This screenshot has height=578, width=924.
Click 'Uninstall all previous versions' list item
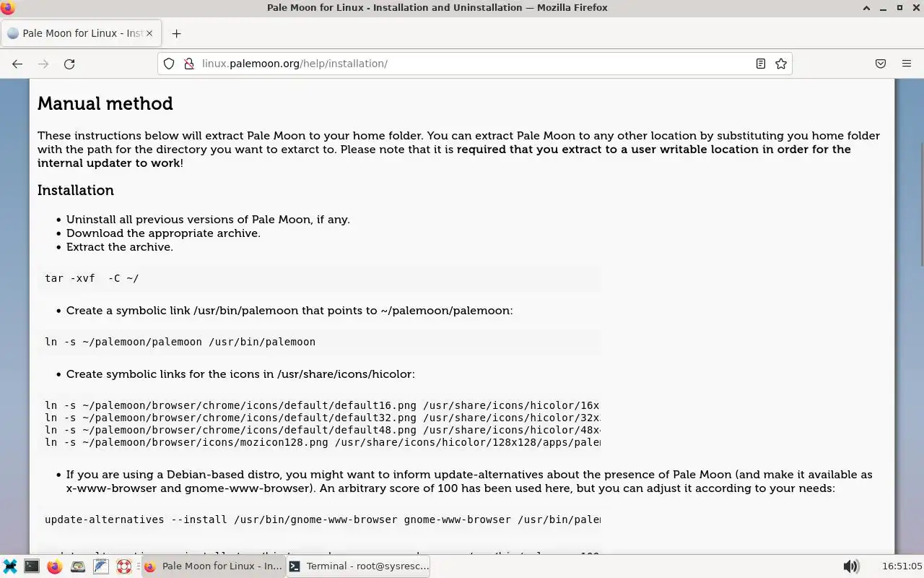tap(208, 220)
